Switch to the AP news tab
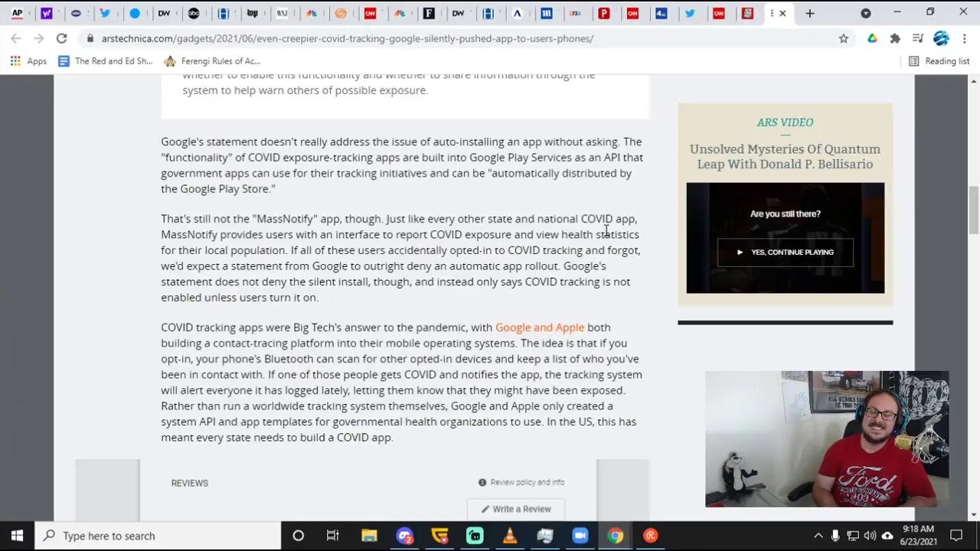 (x=17, y=13)
